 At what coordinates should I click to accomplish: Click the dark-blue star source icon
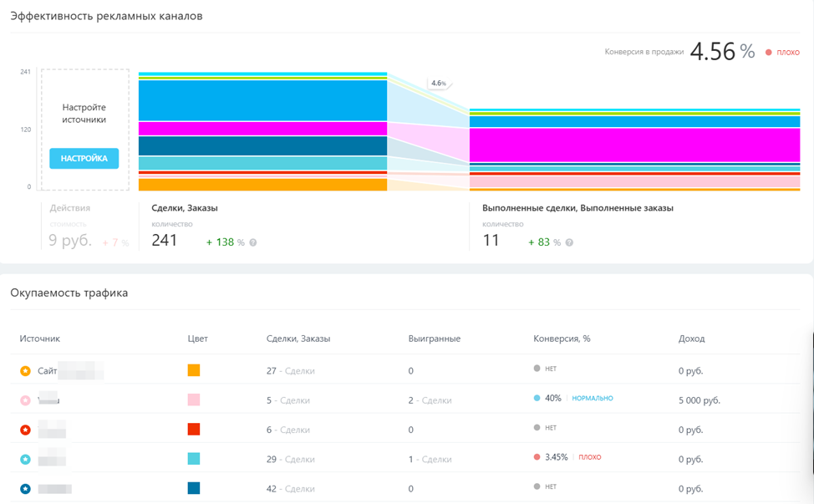click(x=25, y=488)
